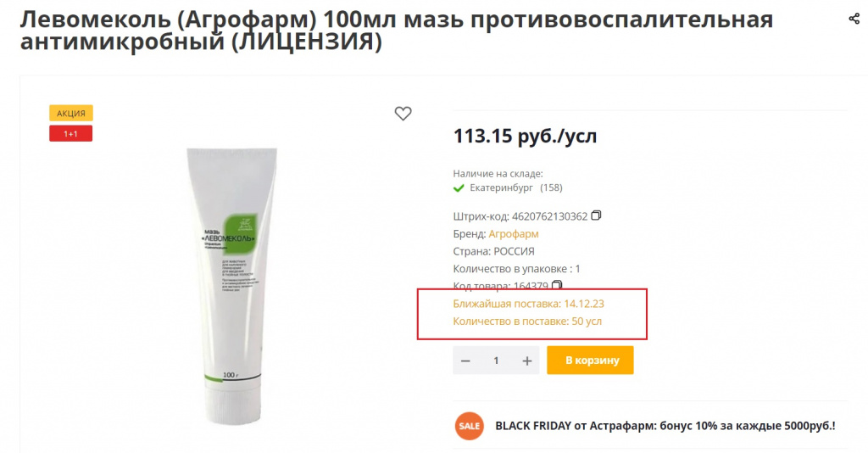Screen dimensions: 868x453
Task: Copy product code via copy icon
Action: pos(558,285)
